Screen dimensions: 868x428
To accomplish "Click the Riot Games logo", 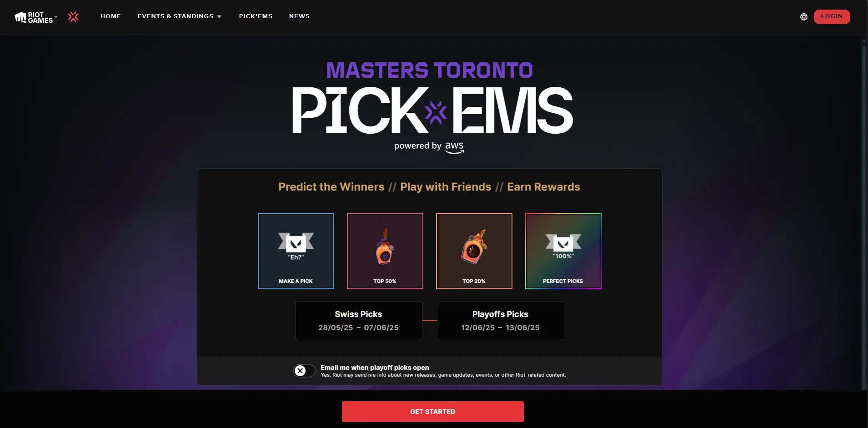I will point(34,17).
